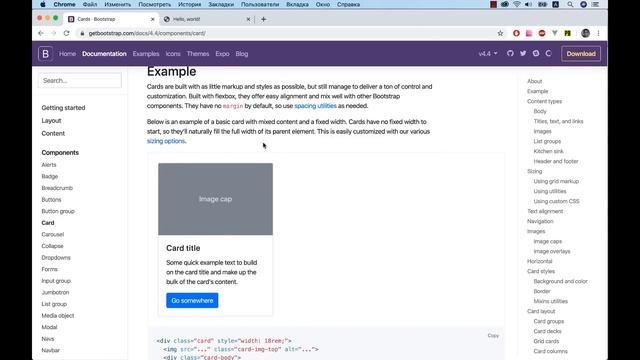Click the Wi-Fi icon in the menu bar
Viewport: 640px width, 360px height.
pyautogui.click(x=517, y=4)
